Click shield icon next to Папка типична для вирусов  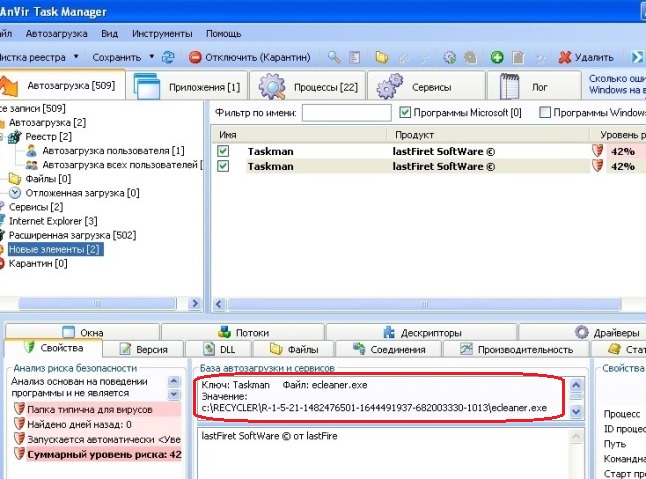pos(19,409)
